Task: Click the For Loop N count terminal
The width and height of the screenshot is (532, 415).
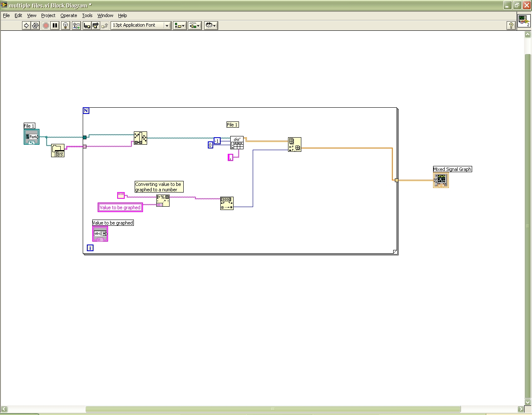Action: pyautogui.click(x=86, y=111)
